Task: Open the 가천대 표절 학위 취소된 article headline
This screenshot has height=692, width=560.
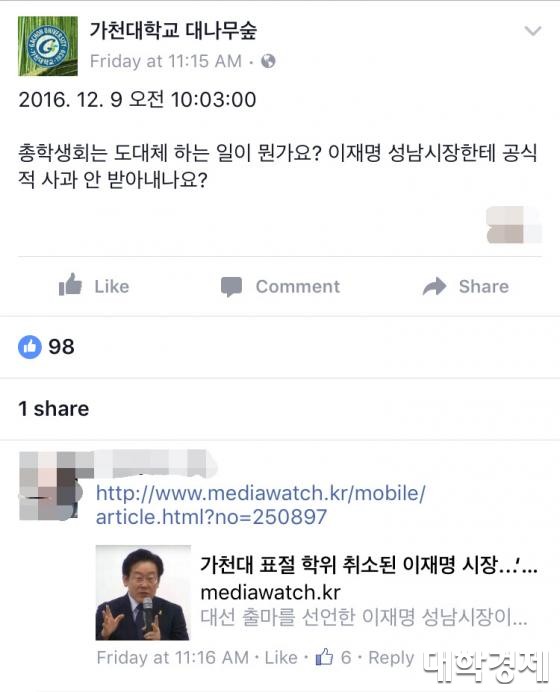Action: tap(369, 564)
